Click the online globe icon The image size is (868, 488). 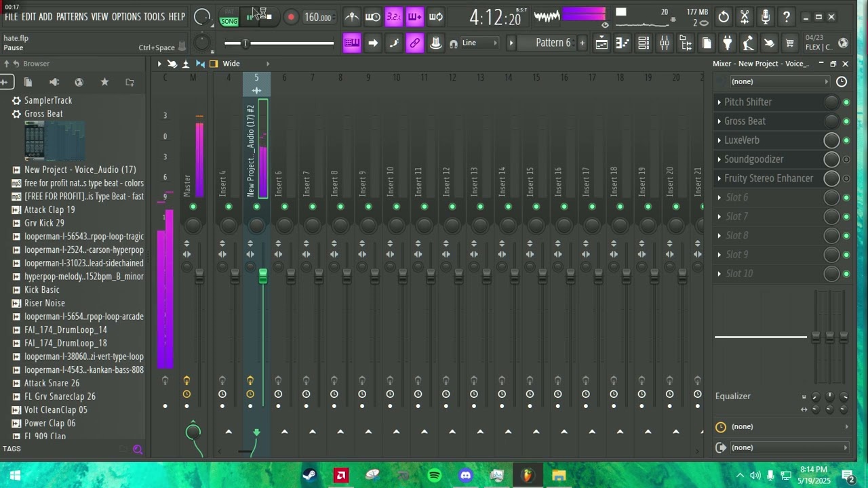843,43
